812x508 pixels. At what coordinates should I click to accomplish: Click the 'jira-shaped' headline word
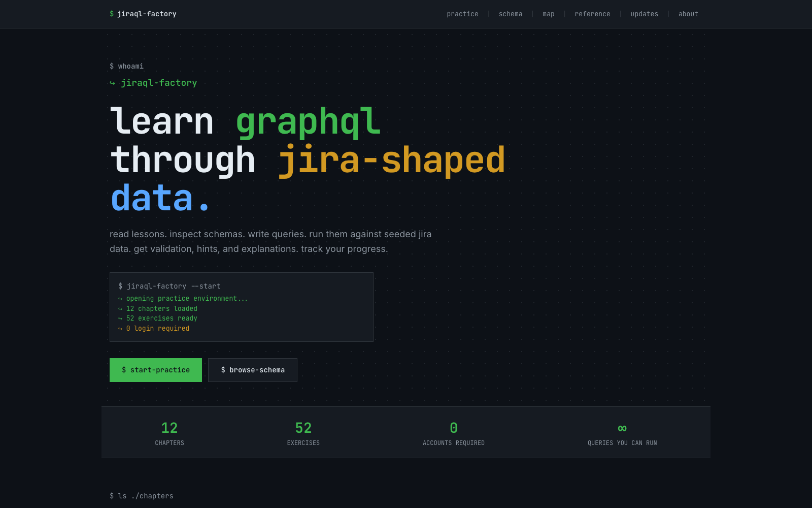point(391,161)
